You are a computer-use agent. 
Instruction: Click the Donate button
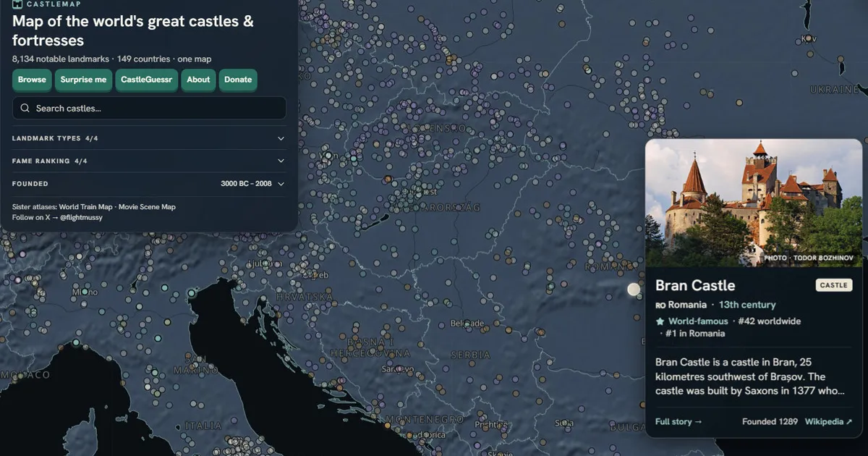[238, 80]
